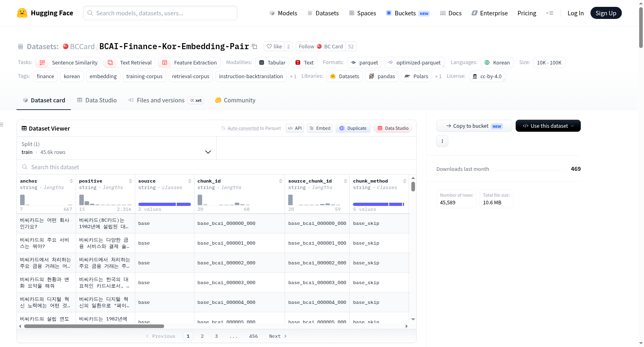
Task: Open the API button in viewer
Action: (x=295, y=128)
